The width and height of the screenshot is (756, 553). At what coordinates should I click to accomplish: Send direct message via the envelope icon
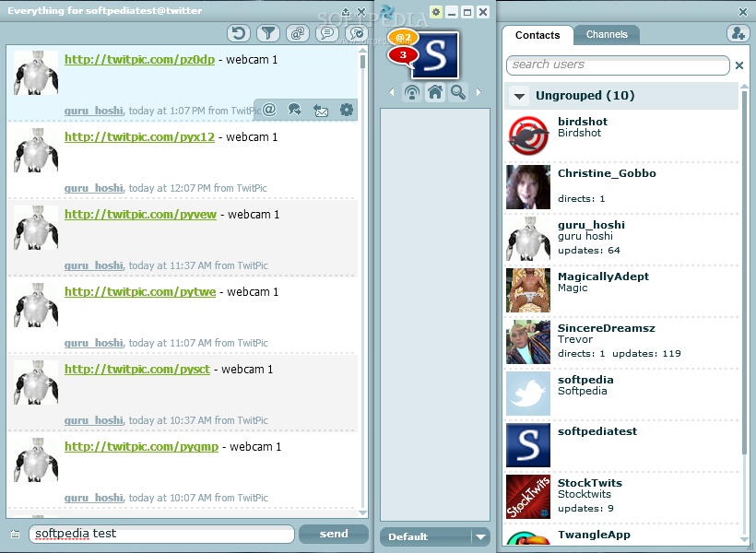[321, 111]
